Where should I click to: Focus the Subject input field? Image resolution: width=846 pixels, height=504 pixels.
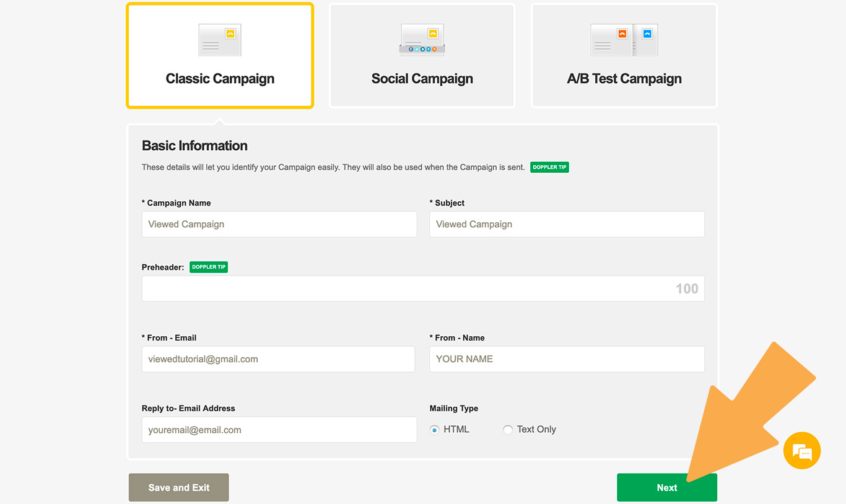[x=567, y=224]
